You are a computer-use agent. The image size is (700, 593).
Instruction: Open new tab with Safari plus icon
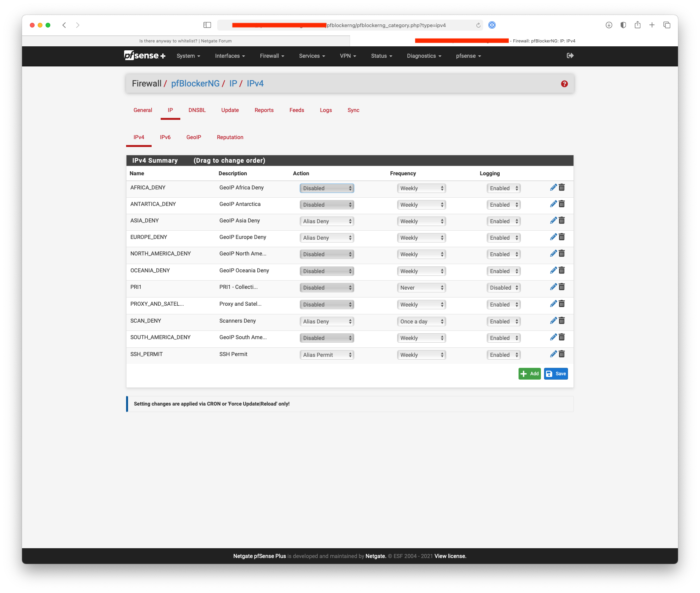pyautogui.click(x=652, y=25)
